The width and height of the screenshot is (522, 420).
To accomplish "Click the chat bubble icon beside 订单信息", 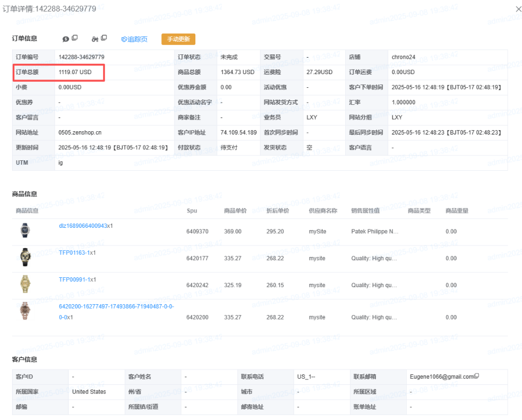I will tap(66, 39).
